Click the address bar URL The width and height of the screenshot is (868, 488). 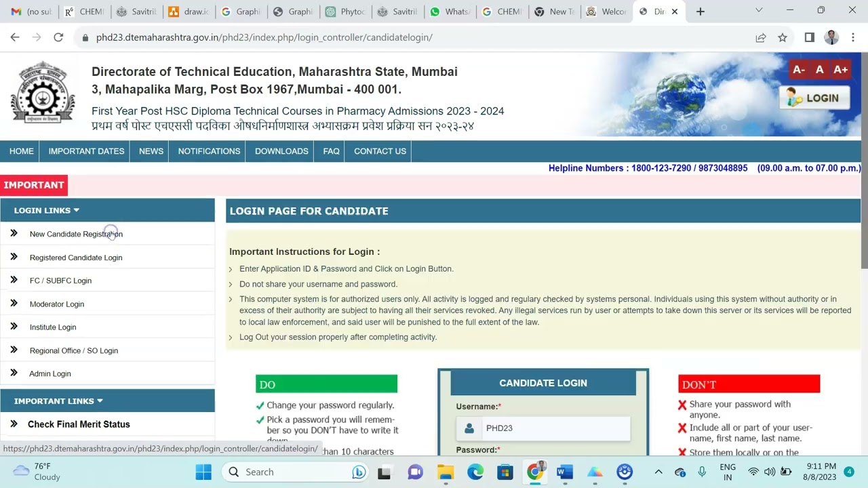click(264, 37)
